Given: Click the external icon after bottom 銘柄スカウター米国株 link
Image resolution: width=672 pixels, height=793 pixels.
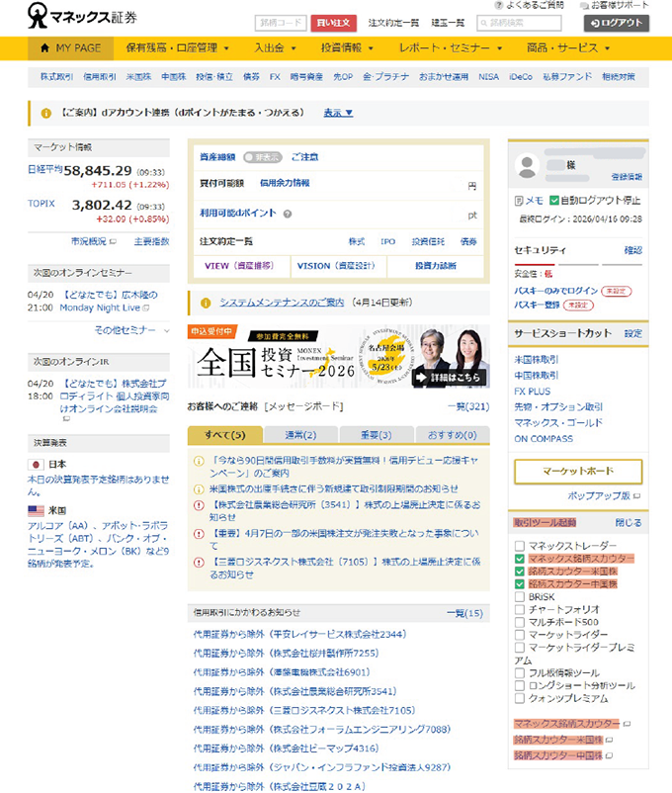Looking at the screenshot, I should point(610,740).
